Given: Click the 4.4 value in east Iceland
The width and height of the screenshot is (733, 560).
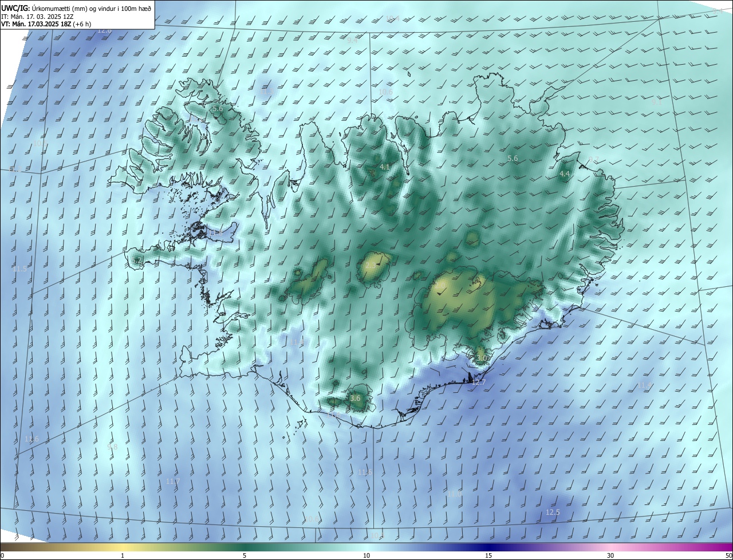Looking at the screenshot, I should [x=565, y=173].
